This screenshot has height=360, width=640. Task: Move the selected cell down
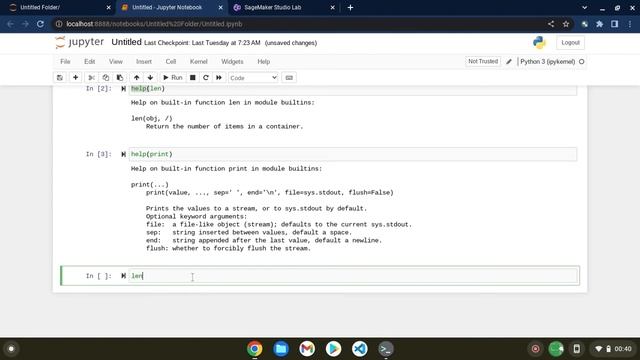150,78
